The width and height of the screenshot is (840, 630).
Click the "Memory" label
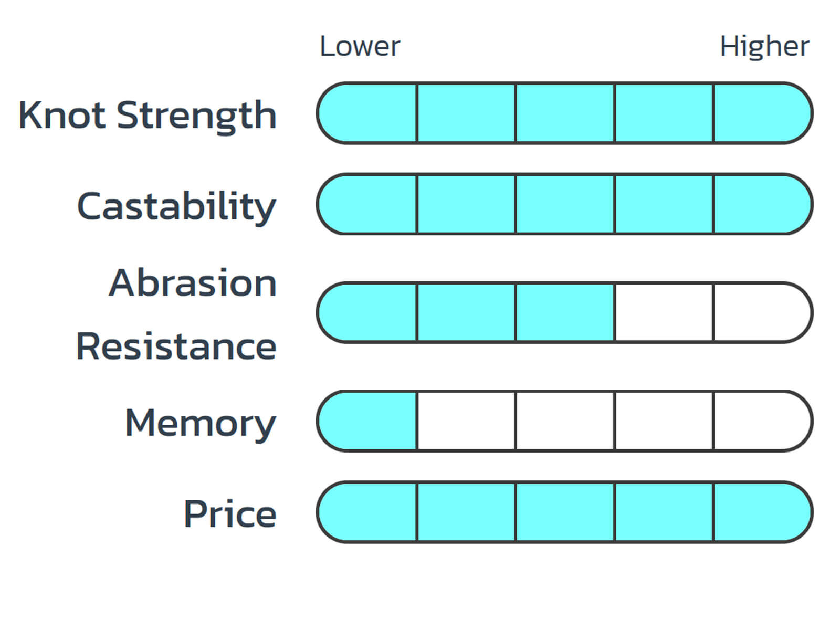(x=200, y=423)
